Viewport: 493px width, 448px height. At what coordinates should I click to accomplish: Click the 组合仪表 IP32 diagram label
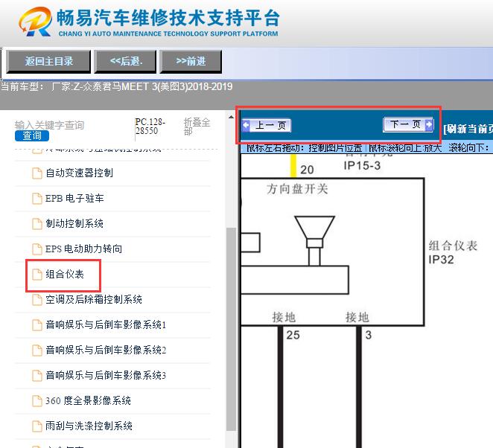pos(453,252)
